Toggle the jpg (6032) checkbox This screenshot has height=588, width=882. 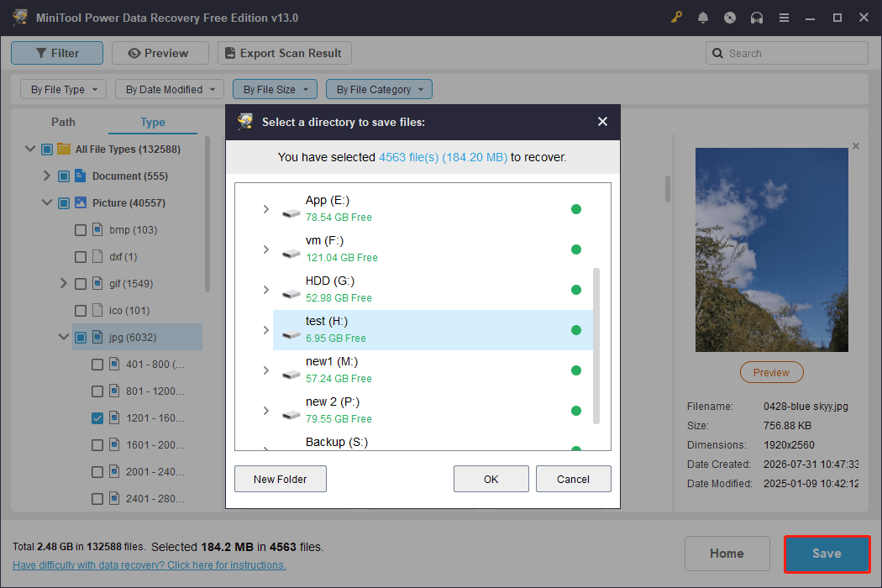pos(81,338)
